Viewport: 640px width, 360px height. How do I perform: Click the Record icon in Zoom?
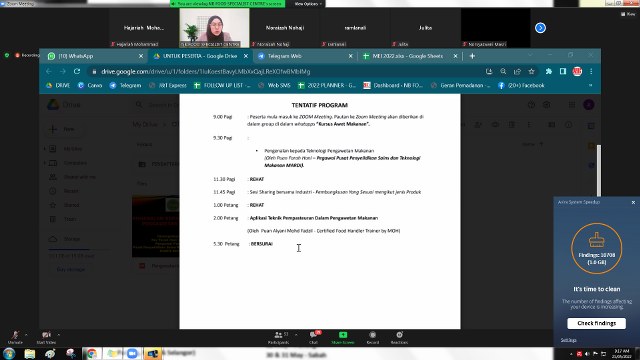pos(372,335)
